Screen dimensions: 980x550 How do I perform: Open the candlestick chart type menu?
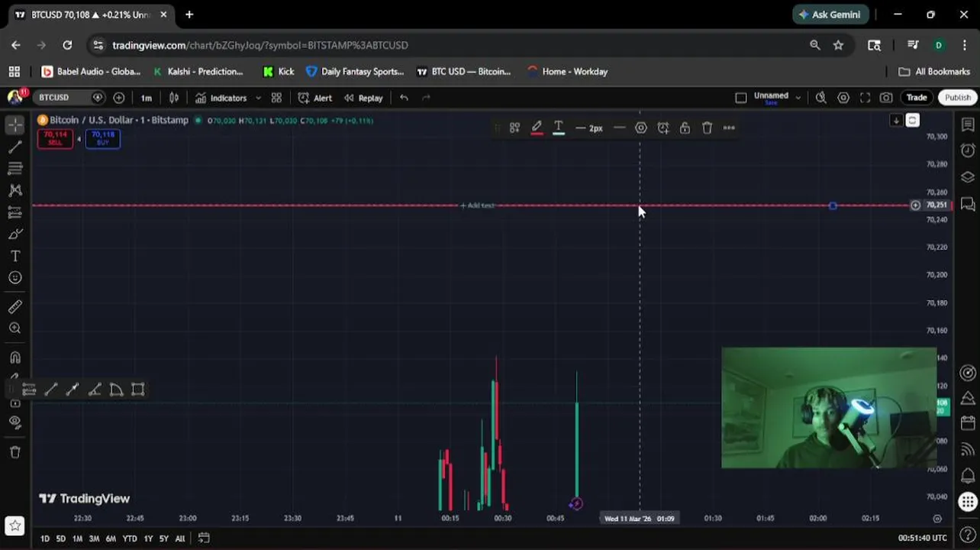[174, 98]
